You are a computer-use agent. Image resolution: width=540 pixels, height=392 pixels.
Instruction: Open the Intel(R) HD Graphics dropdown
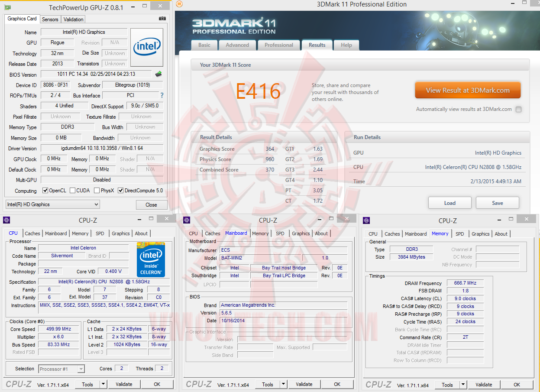tap(52, 204)
